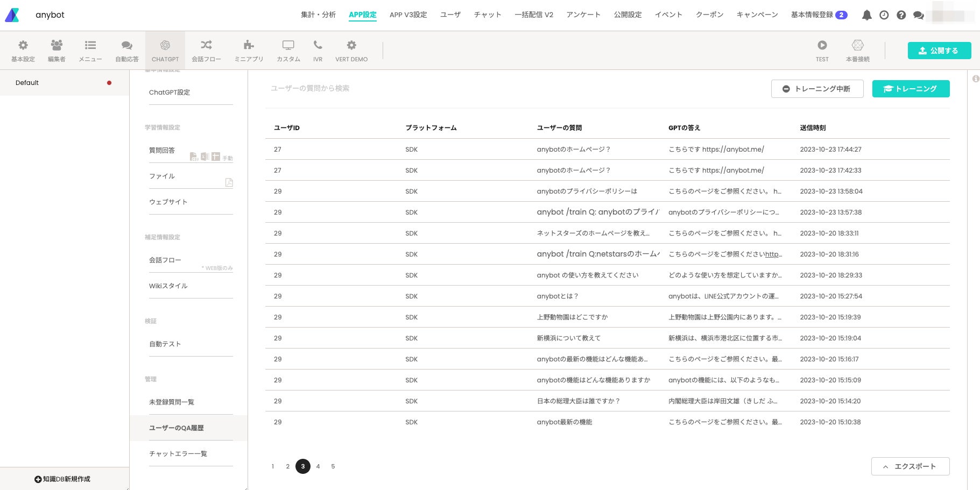This screenshot has width=980, height=490.
Task: Open the 公開設定 menu
Action: [x=628, y=15]
